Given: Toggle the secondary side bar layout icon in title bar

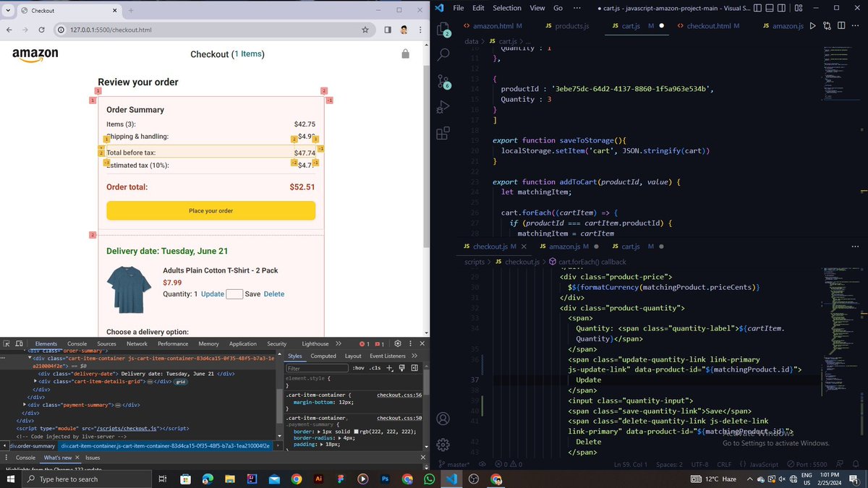Looking at the screenshot, I should click(x=782, y=8).
